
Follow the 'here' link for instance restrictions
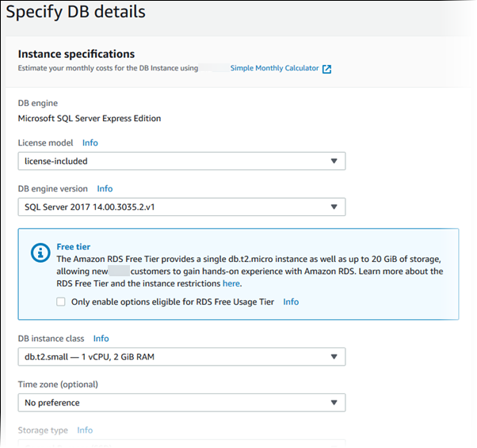[x=231, y=283]
